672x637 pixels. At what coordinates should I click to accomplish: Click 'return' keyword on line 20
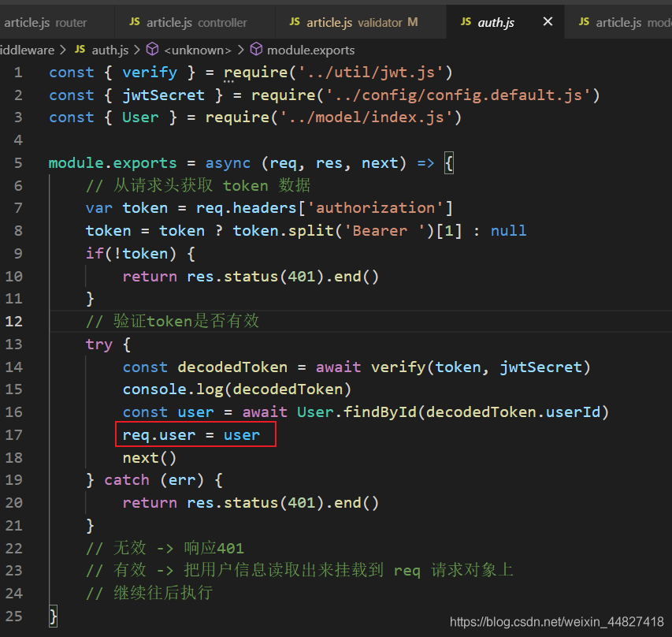(x=150, y=503)
